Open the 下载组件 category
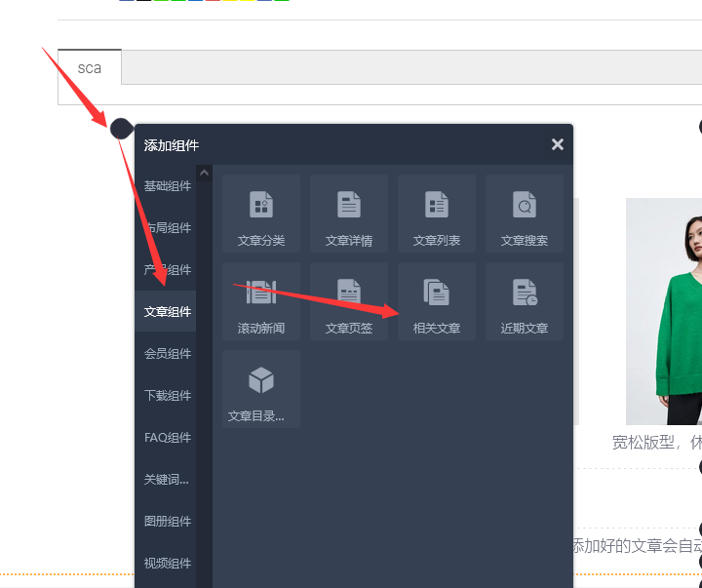Image resolution: width=702 pixels, height=588 pixels. click(168, 396)
